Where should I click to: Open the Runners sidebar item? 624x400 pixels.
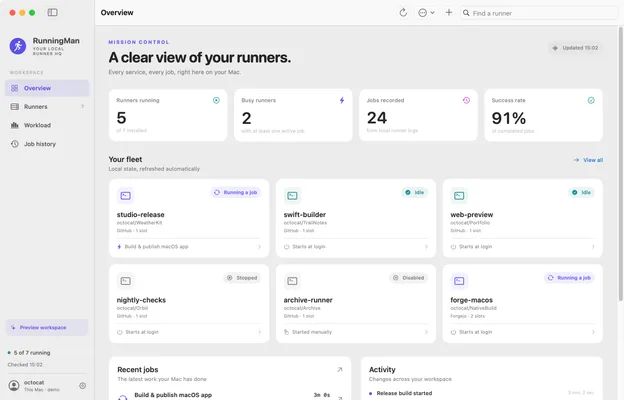(x=47, y=107)
